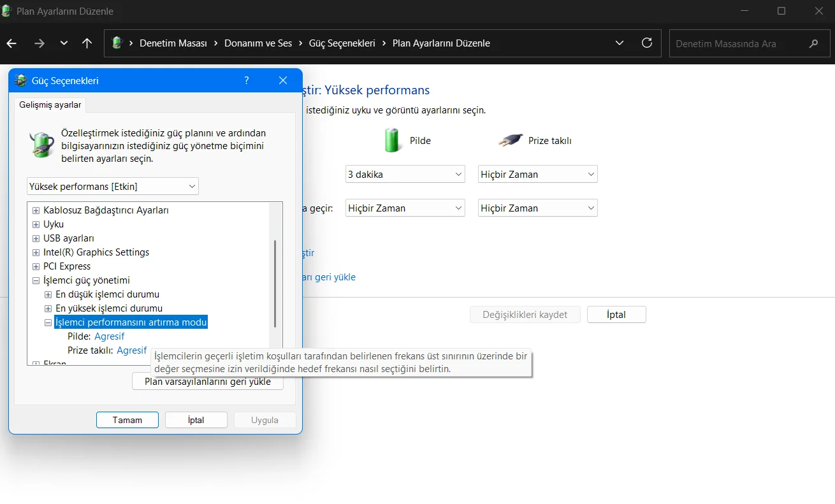The image size is (835, 504).
Task: Click the settings tree scrollbar thumb
Action: tap(275, 284)
